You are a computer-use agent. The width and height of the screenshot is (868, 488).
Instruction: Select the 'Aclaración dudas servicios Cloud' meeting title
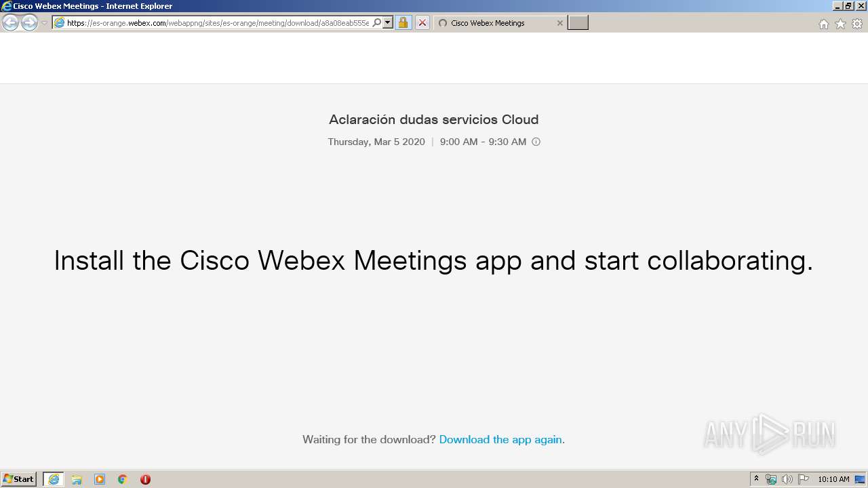[x=434, y=119]
